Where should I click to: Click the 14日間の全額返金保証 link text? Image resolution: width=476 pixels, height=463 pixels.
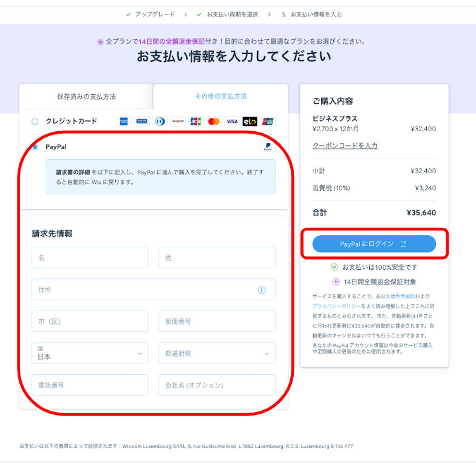pos(172,41)
